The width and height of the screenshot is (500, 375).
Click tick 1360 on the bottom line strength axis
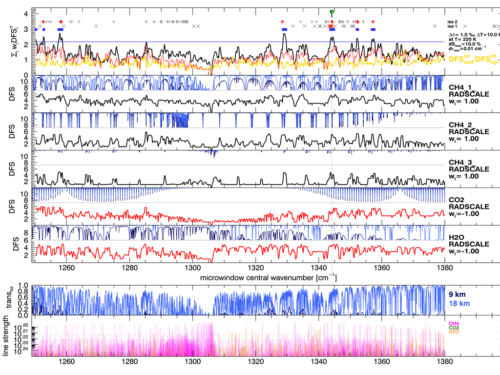(x=382, y=361)
